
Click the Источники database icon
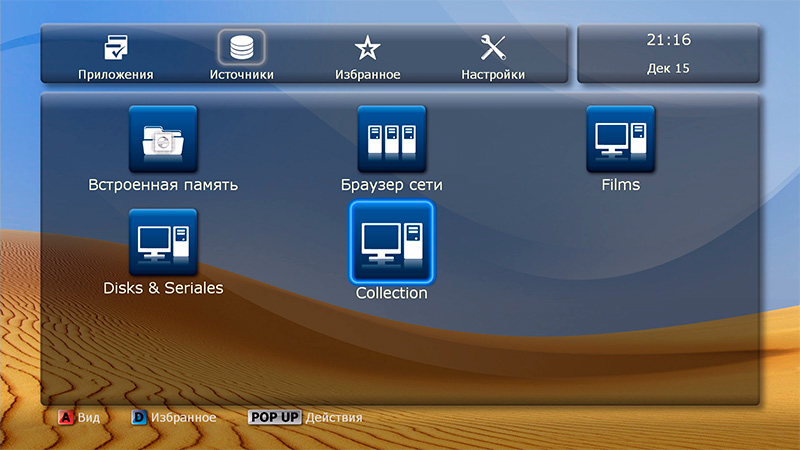(x=241, y=48)
